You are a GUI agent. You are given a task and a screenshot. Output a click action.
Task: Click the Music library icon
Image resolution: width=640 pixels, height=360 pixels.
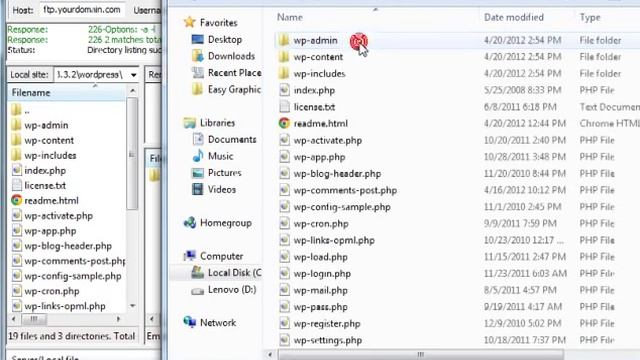point(198,156)
